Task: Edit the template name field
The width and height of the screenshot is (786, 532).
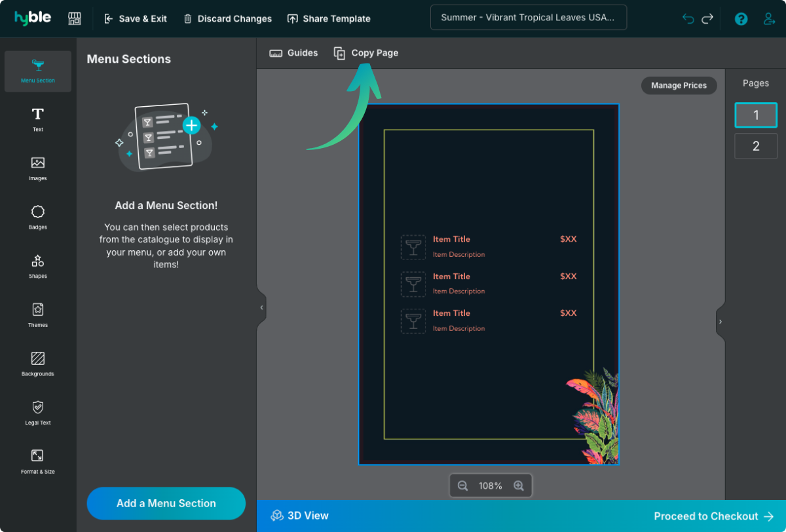Action: click(528, 18)
